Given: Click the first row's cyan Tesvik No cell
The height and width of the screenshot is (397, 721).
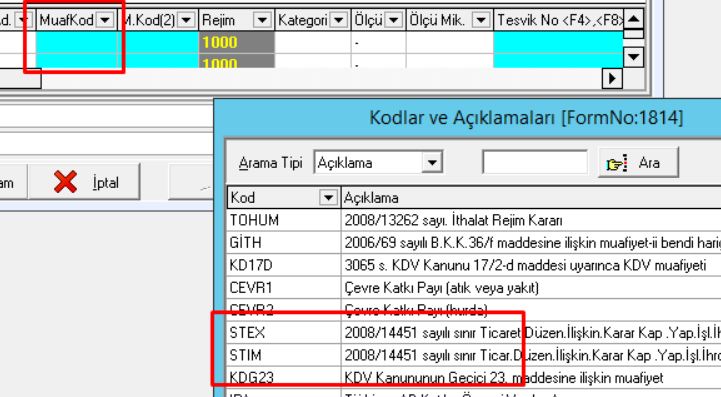Looking at the screenshot, I should [x=558, y=42].
